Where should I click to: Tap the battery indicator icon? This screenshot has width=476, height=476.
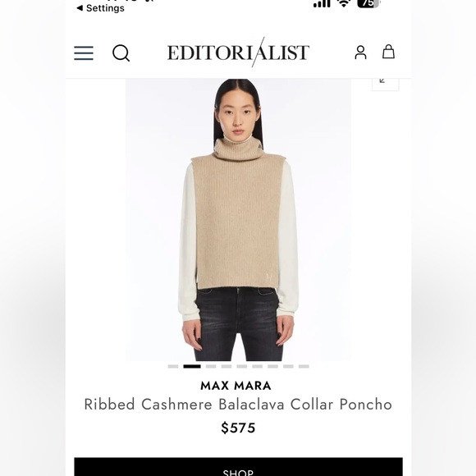[x=368, y=3]
